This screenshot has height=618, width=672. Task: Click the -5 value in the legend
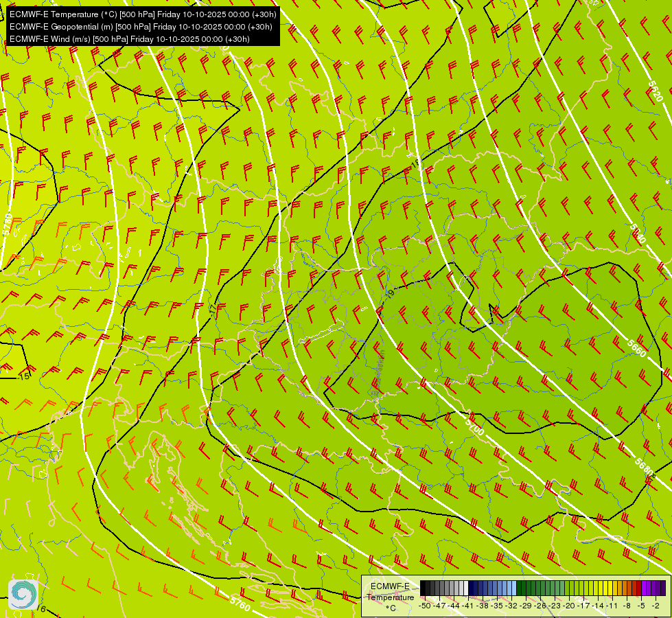(642, 606)
